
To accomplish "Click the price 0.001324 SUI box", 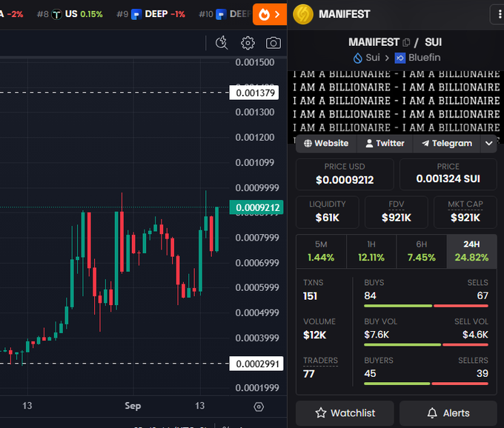I will pyautogui.click(x=448, y=174).
